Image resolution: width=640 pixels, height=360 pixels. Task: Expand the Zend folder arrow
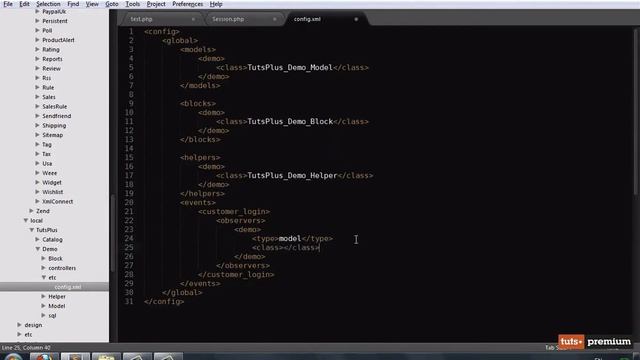pyautogui.click(x=31, y=211)
